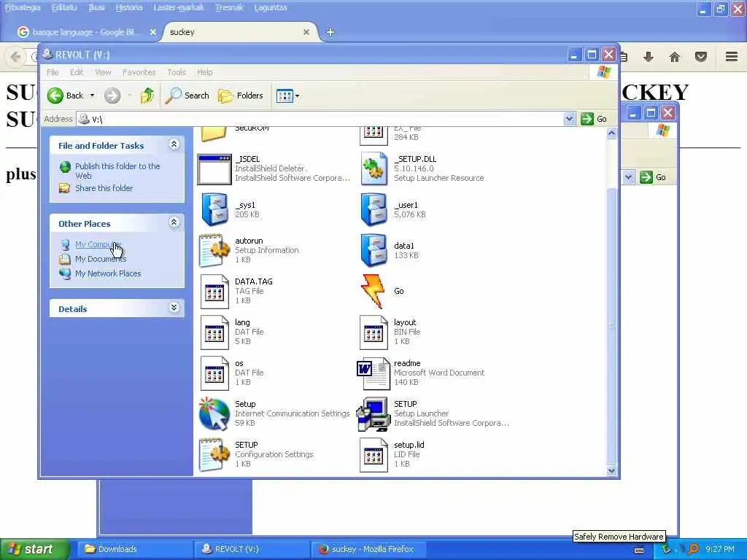Click the Firefox back arrow button
This screenshot has height=560, width=747.
(16, 57)
